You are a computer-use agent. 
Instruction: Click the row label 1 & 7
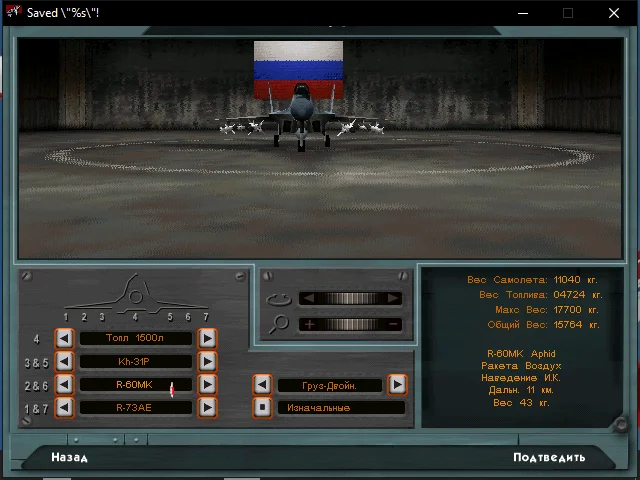point(36,409)
